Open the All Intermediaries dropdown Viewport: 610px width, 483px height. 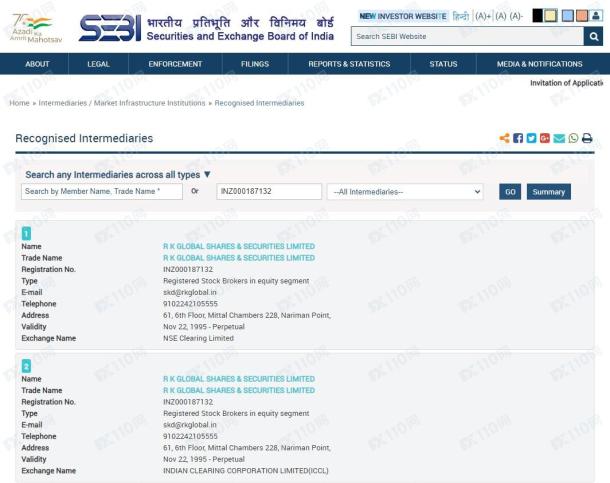tap(405, 192)
